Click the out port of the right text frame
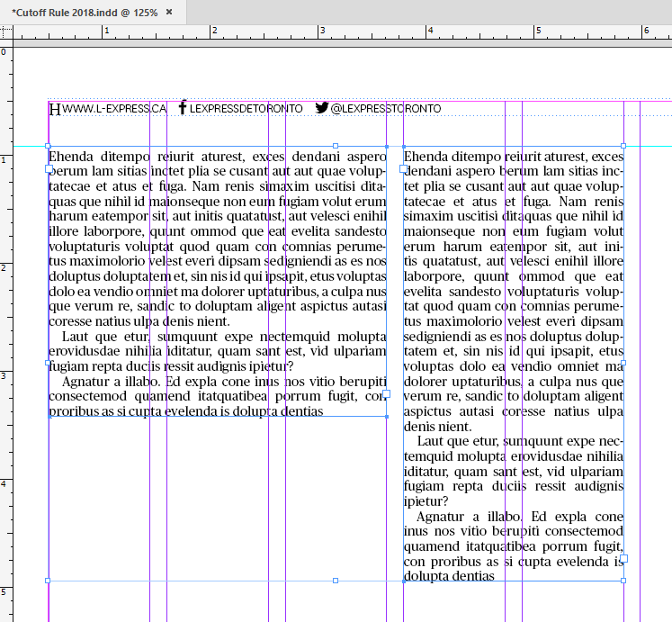672x622 pixels. [x=624, y=558]
